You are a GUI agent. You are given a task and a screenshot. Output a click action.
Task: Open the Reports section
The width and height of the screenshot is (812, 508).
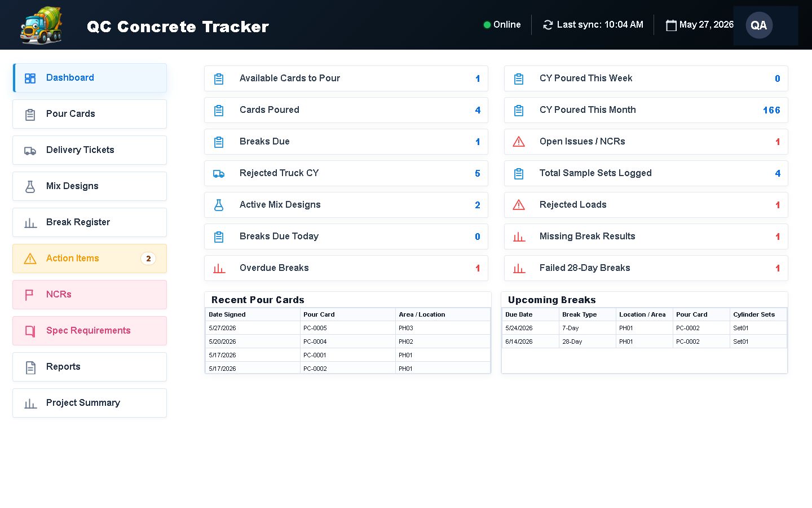[x=90, y=367]
